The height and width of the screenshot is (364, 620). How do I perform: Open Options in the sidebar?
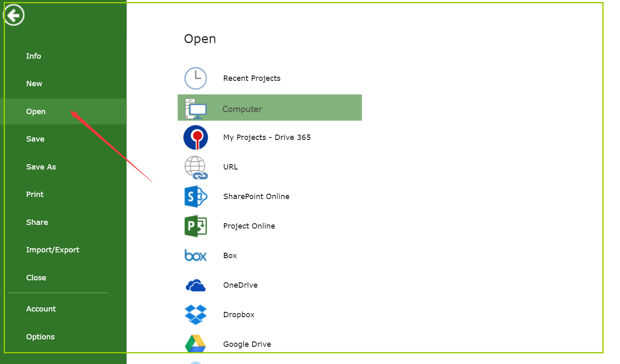[40, 337]
